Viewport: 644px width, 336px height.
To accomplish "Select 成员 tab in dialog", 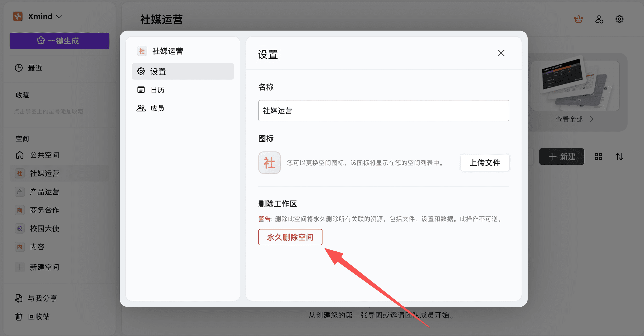I will pos(157,108).
